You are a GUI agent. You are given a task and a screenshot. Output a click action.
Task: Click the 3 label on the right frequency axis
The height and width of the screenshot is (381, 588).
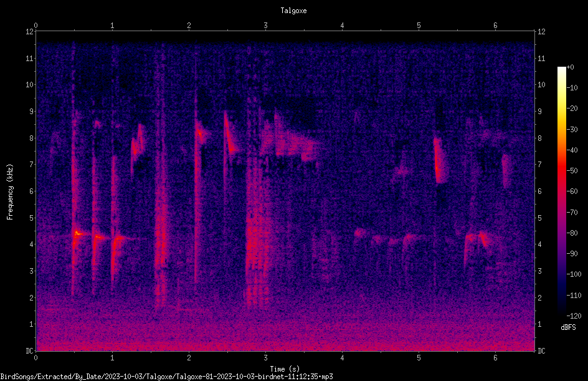click(x=539, y=271)
